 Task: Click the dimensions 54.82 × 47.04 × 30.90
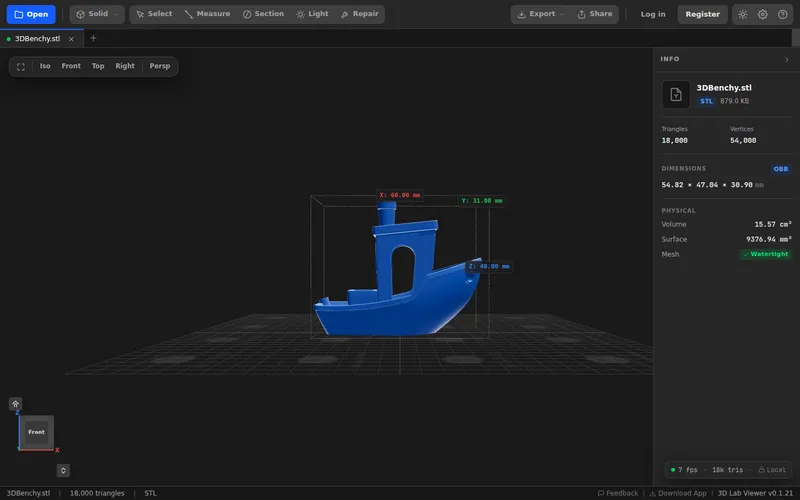click(707, 185)
